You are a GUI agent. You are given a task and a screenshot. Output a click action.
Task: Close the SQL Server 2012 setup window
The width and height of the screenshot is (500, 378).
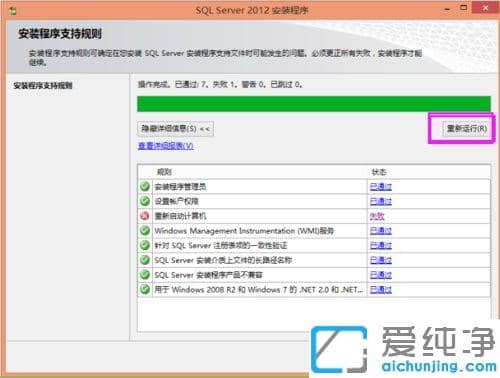pyautogui.click(x=485, y=8)
